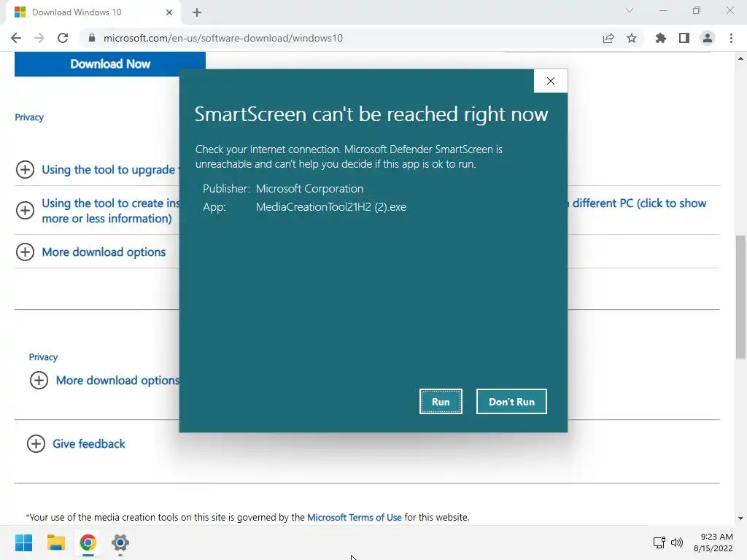The height and width of the screenshot is (560, 747).
Task: View site info lock icon
Action: pos(92,38)
